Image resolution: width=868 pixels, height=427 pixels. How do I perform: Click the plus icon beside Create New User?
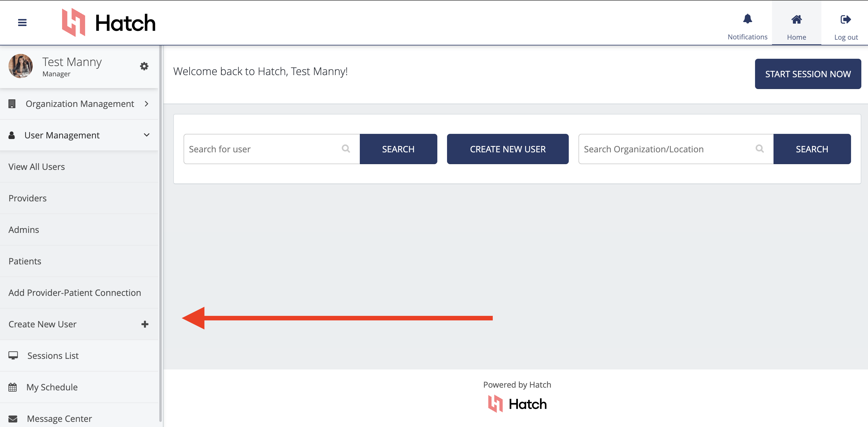pyautogui.click(x=145, y=324)
